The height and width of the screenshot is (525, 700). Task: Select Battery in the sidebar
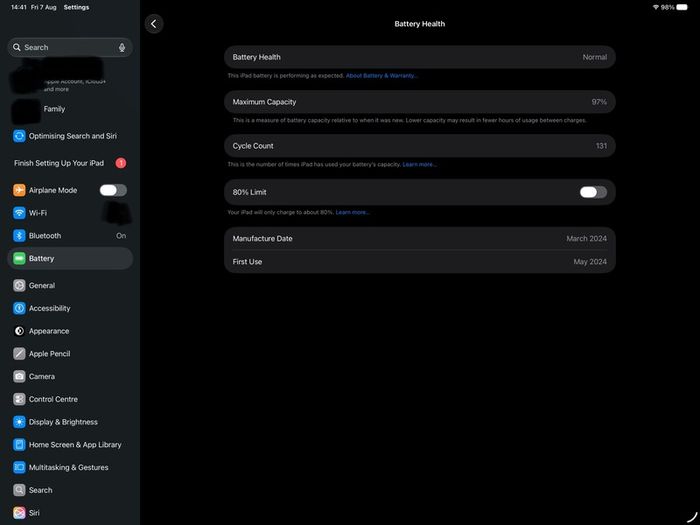(x=70, y=258)
